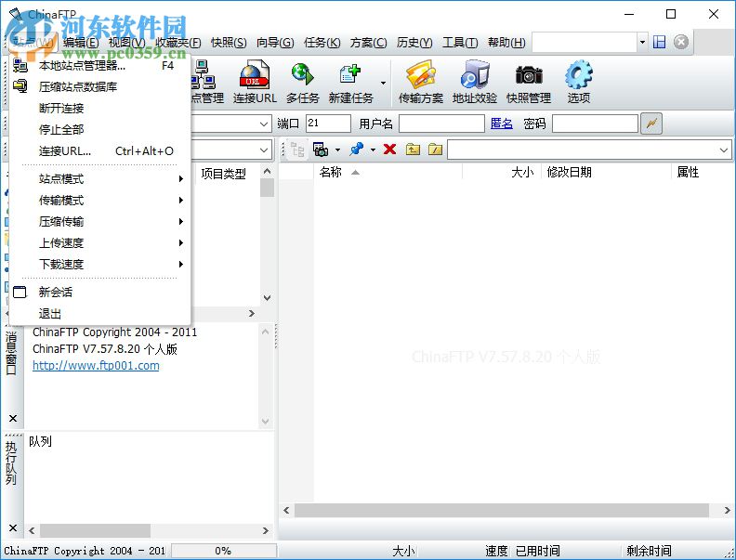Open 连接URL... menu entry

(99, 151)
